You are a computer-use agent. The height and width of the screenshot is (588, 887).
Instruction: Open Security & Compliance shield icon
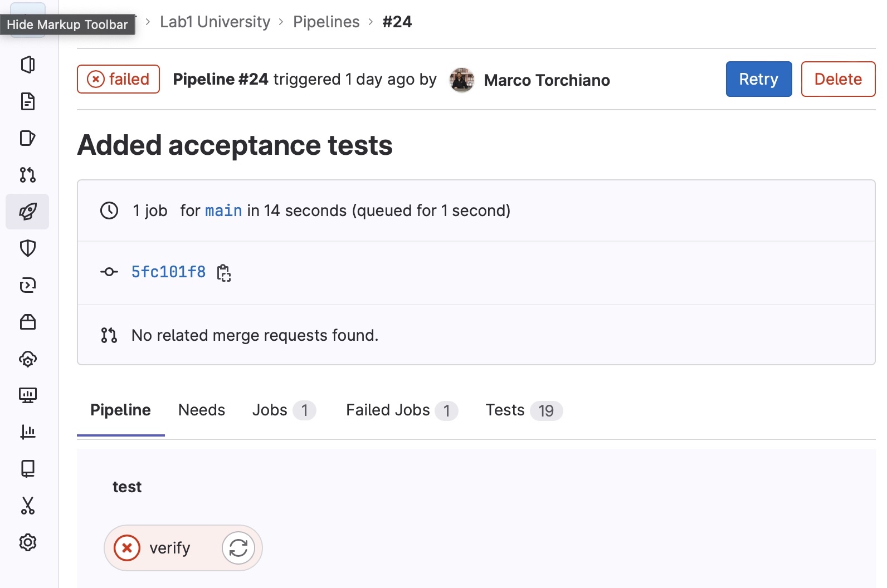(x=27, y=248)
